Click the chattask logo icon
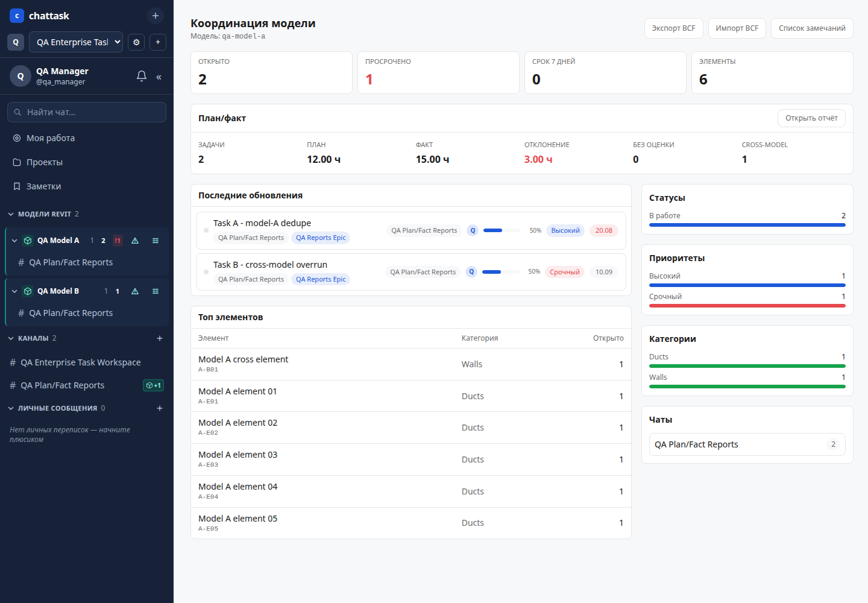The image size is (868, 603). (x=17, y=16)
